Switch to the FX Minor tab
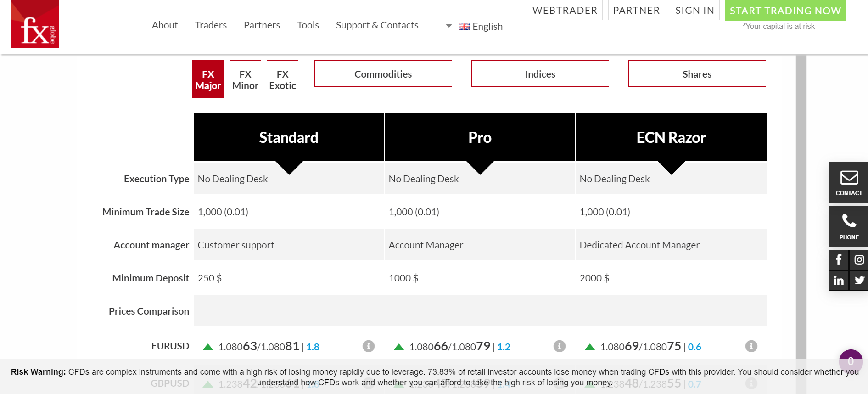Image resolution: width=868 pixels, height=394 pixels. [x=245, y=79]
